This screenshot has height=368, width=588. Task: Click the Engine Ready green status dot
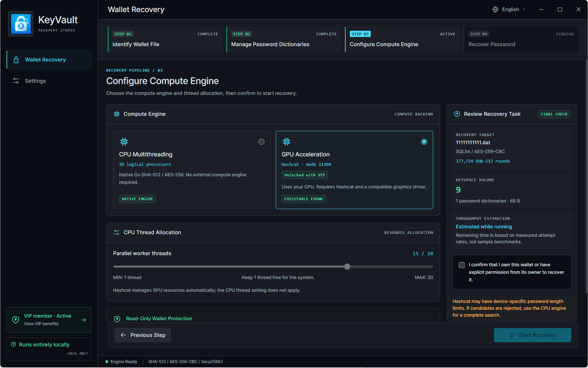coord(107,362)
